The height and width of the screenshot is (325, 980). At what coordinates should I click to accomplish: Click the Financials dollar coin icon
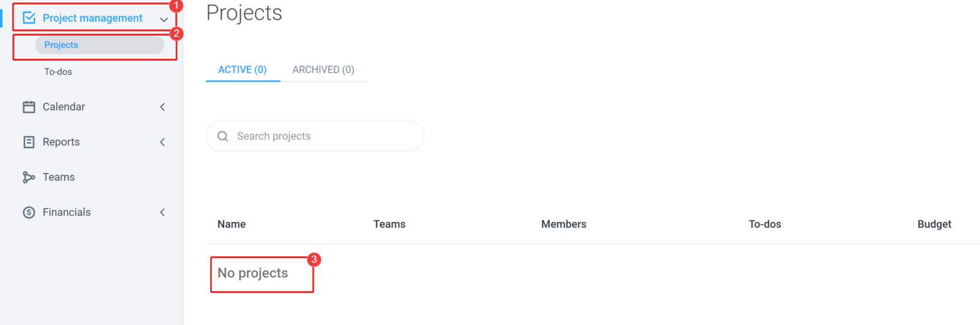[x=29, y=212]
